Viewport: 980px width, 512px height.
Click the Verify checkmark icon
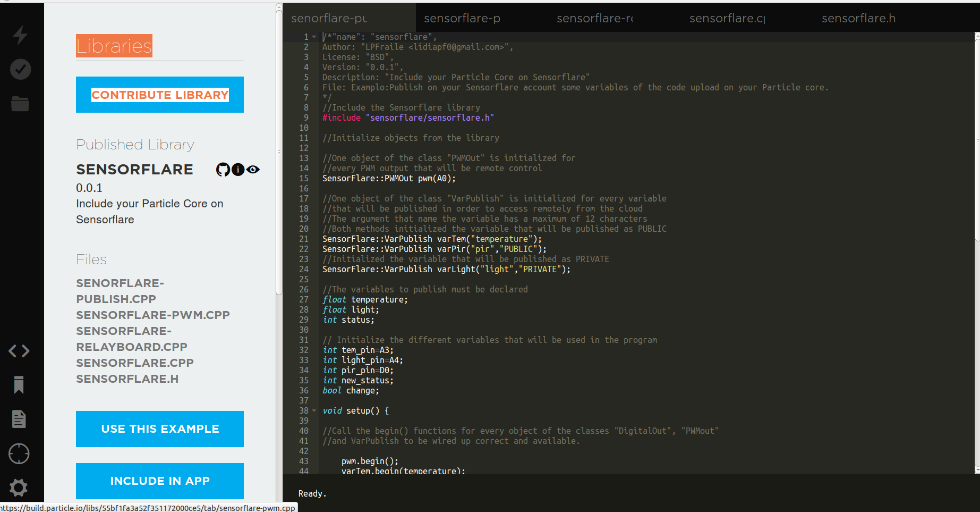coord(20,69)
